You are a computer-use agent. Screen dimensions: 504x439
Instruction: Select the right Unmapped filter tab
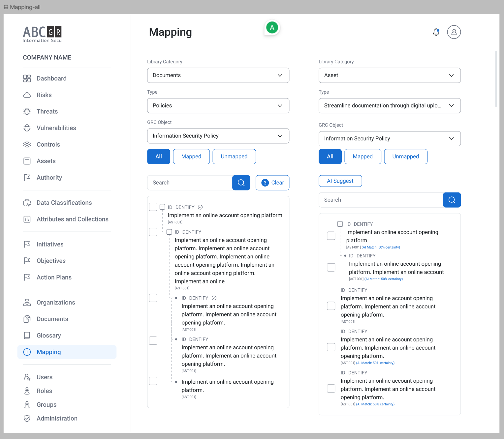405,157
